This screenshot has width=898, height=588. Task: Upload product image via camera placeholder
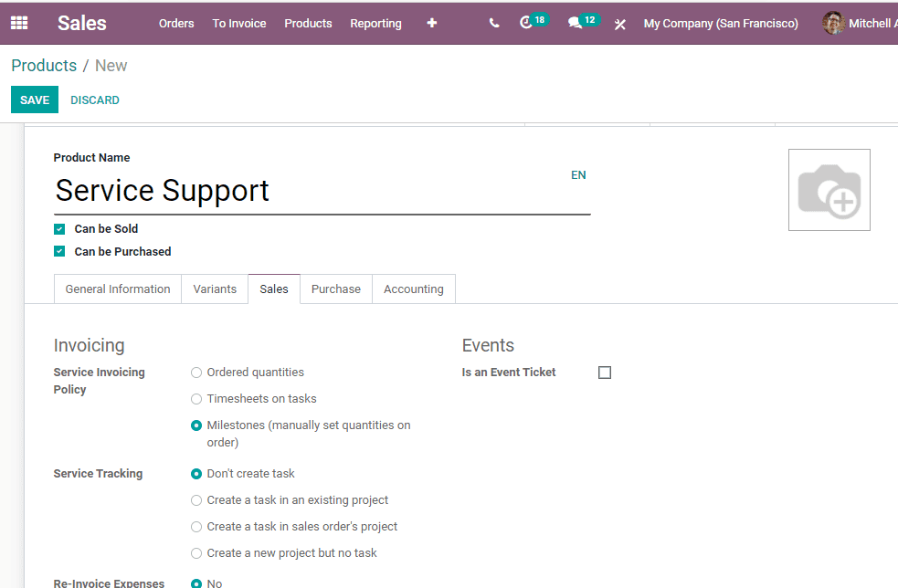(829, 190)
